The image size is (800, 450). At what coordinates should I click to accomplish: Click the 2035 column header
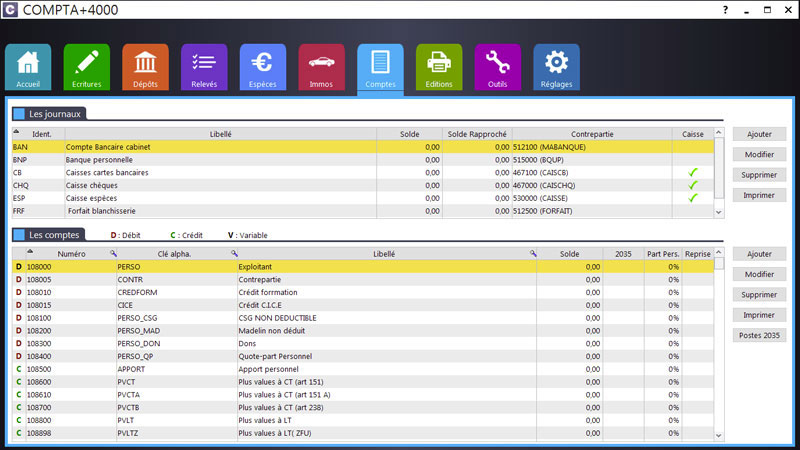coord(623,254)
